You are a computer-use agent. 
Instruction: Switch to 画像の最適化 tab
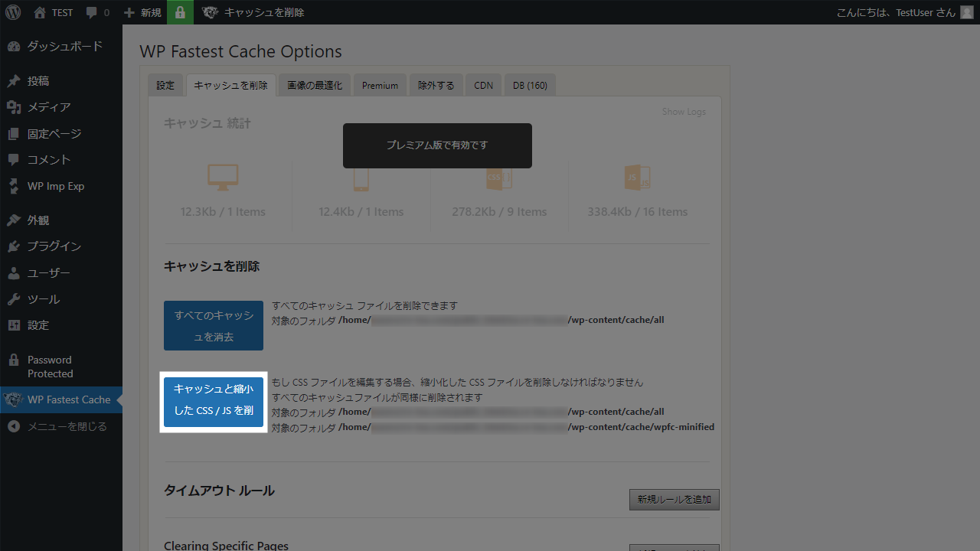(x=315, y=85)
